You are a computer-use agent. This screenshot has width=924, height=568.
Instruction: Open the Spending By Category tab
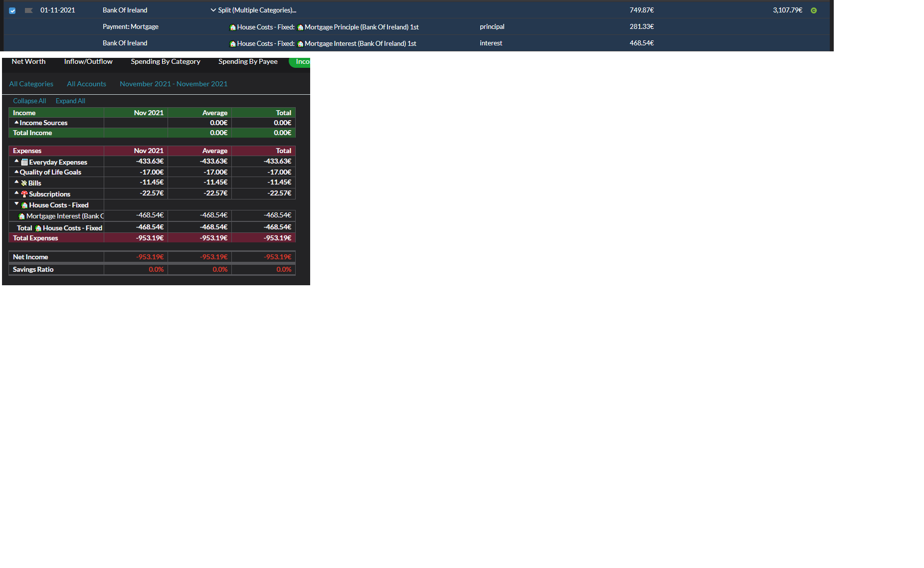click(166, 61)
